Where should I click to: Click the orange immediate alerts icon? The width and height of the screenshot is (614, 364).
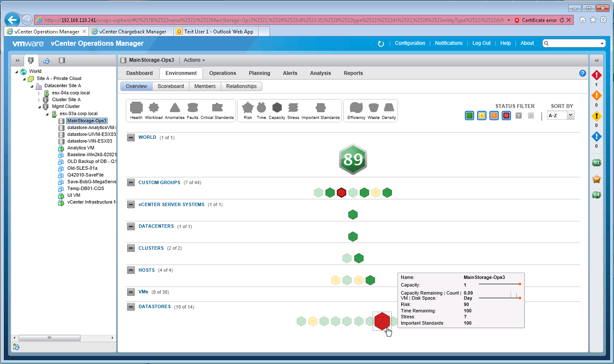[596, 96]
